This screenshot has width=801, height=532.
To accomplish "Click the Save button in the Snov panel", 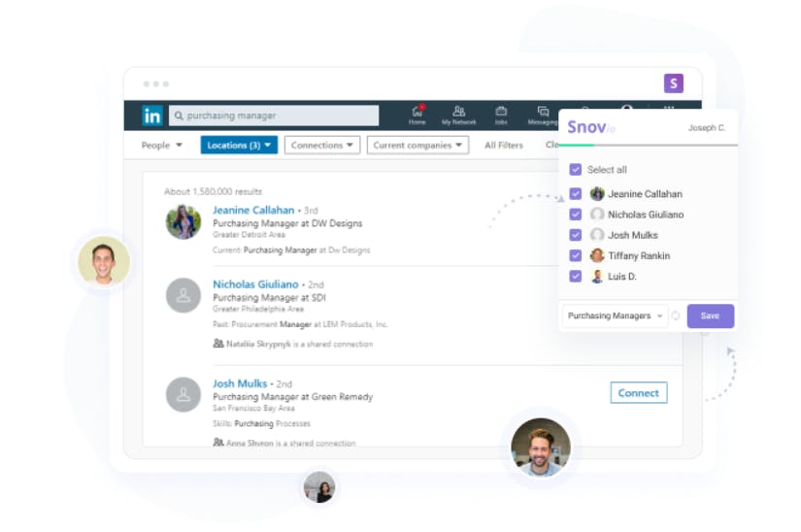I will pyautogui.click(x=710, y=316).
